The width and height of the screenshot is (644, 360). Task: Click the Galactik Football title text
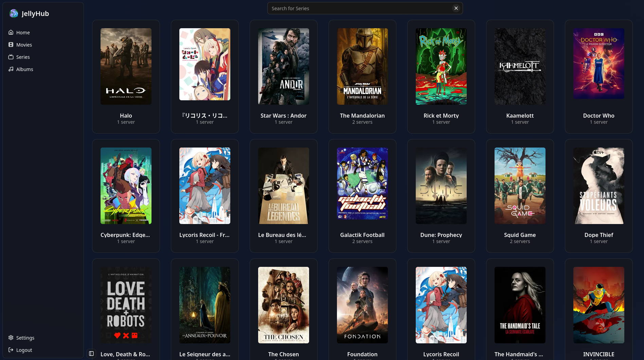(x=362, y=235)
